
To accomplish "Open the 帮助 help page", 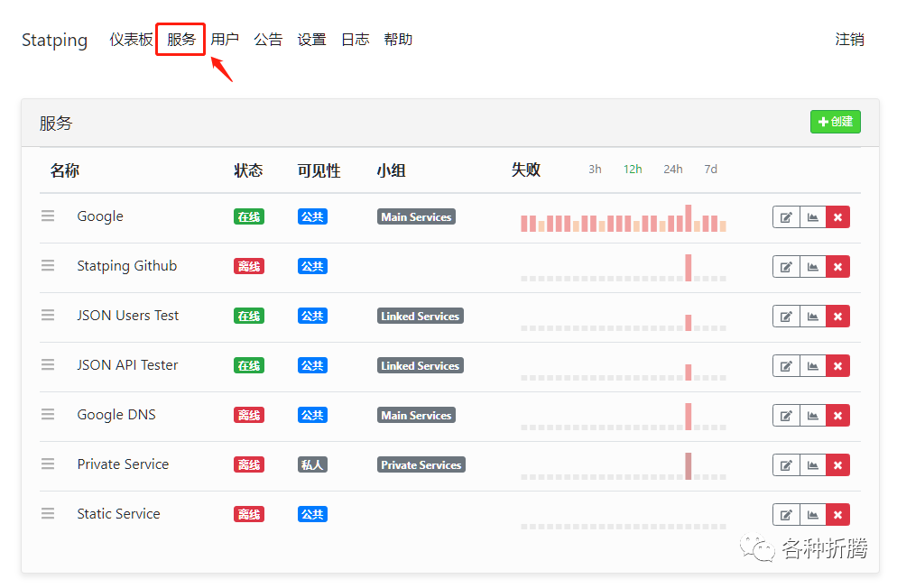I will 398,40.
